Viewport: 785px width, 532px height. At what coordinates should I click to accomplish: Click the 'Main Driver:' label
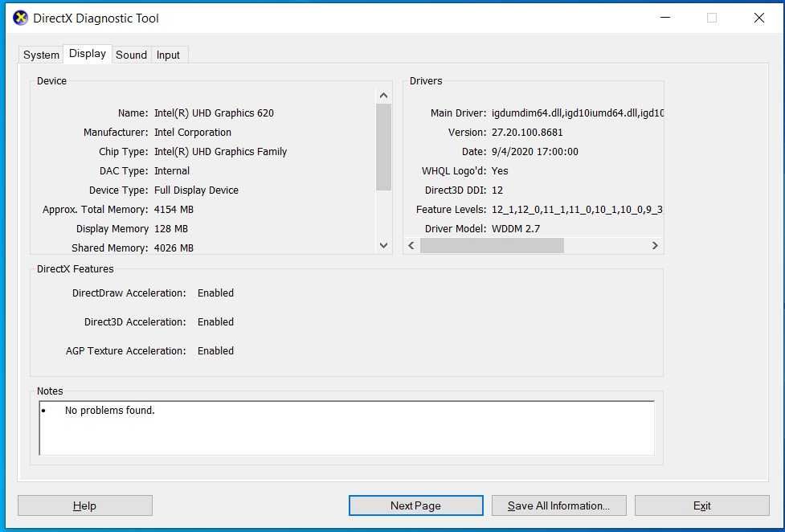coord(458,113)
